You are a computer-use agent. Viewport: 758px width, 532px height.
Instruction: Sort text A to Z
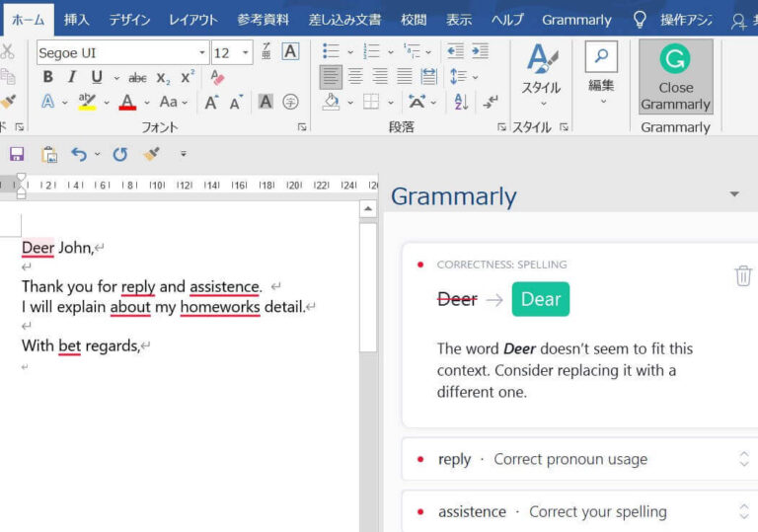461,102
